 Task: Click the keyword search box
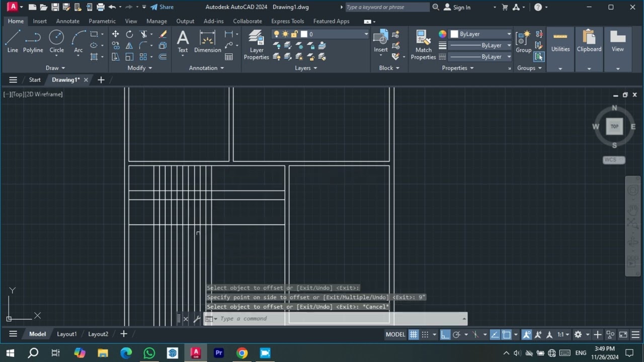coord(387,7)
